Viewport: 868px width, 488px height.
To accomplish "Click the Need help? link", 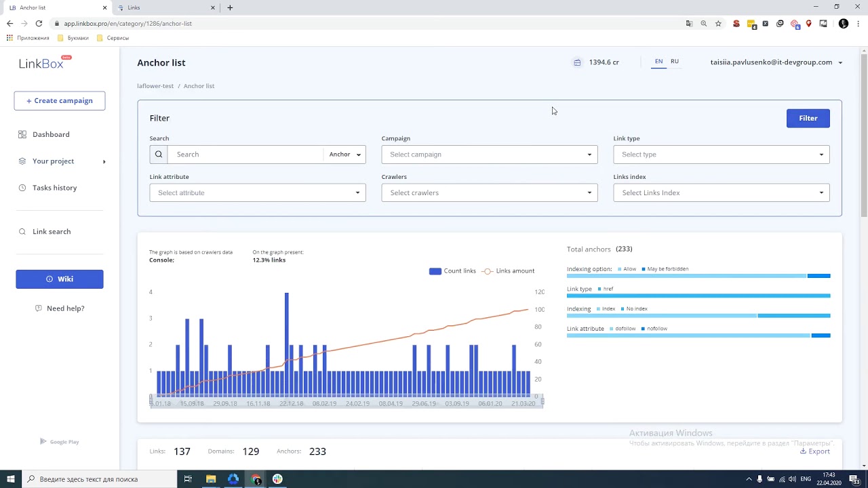I will pyautogui.click(x=66, y=308).
